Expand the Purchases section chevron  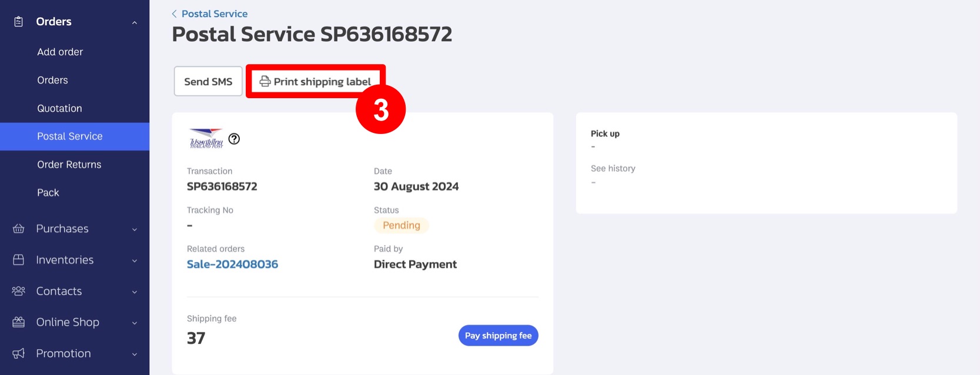tap(135, 229)
